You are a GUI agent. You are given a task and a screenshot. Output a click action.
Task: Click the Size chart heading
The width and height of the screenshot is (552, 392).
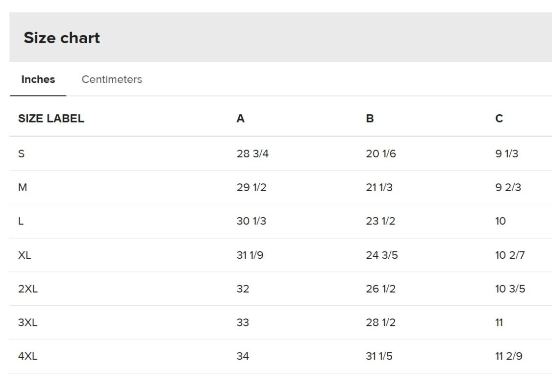click(x=62, y=38)
